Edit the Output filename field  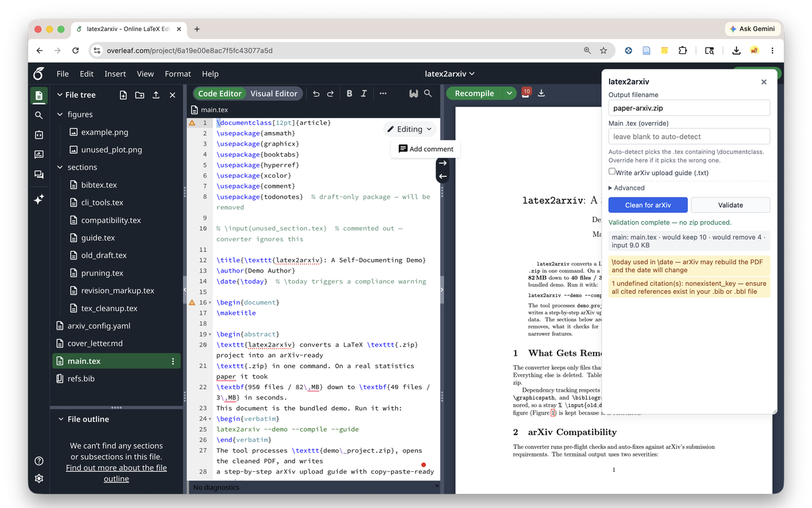point(689,108)
